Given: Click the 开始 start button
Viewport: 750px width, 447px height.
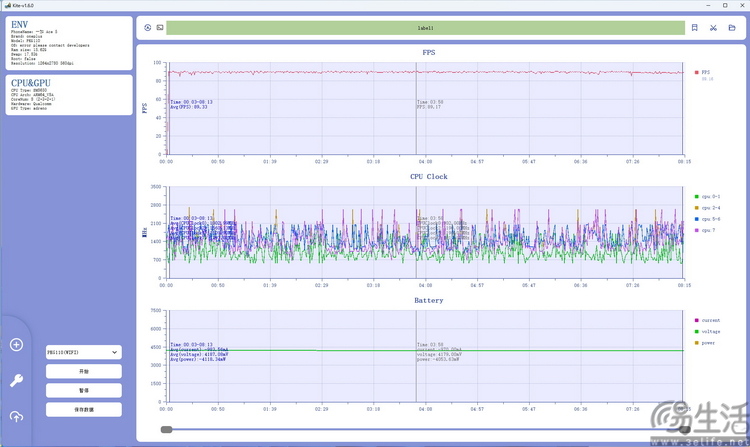Looking at the screenshot, I should [84, 371].
